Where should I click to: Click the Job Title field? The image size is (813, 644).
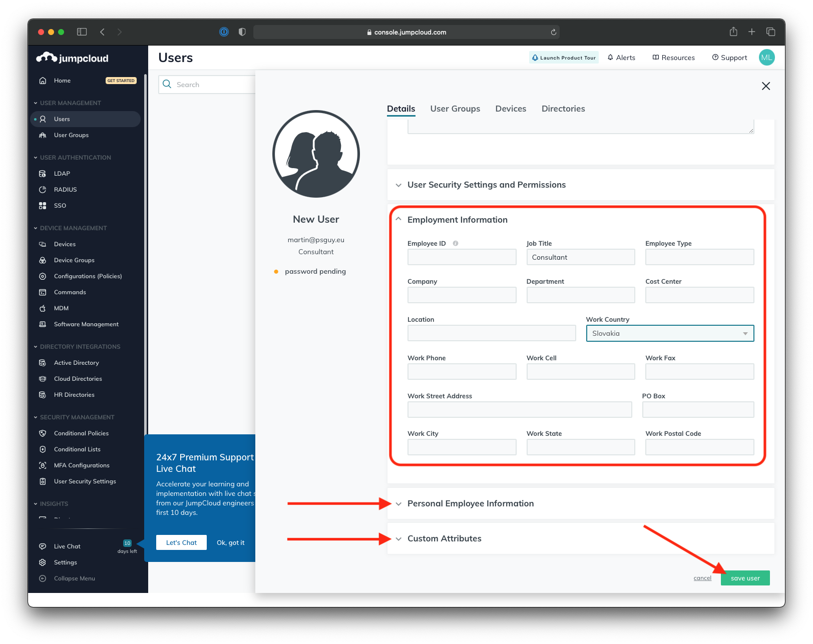coord(581,257)
